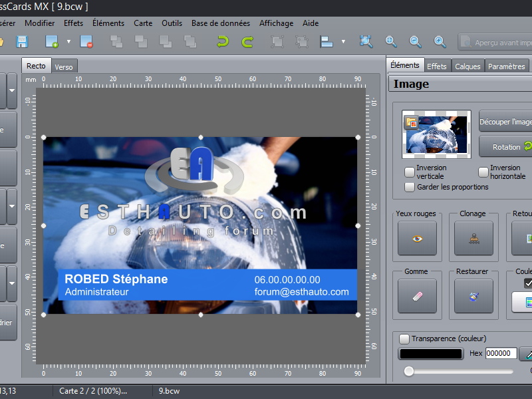
Task: Click the first layer order icon
Action: click(117, 42)
